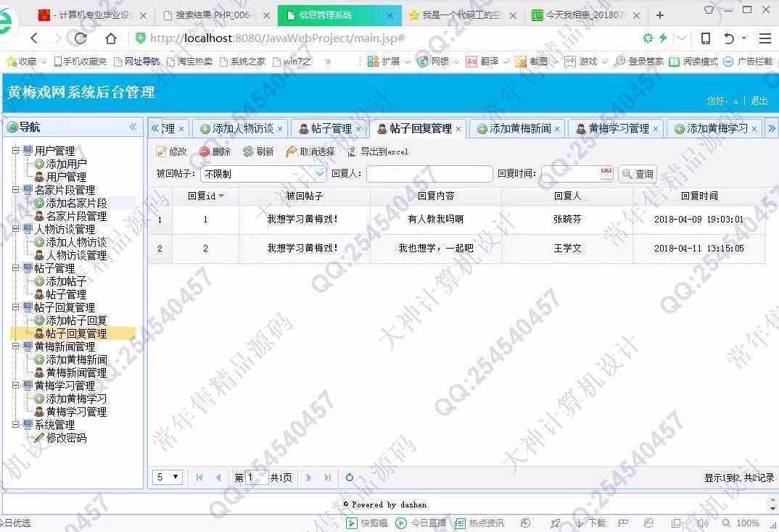Click the 删除 delete icon
The height and width of the screenshot is (532, 779).
[205, 152]
